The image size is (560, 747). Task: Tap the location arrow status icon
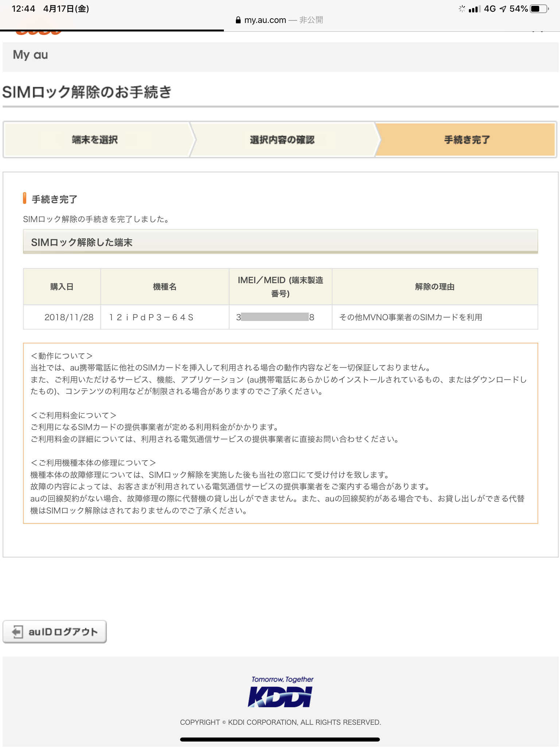(x=503, y=9)
